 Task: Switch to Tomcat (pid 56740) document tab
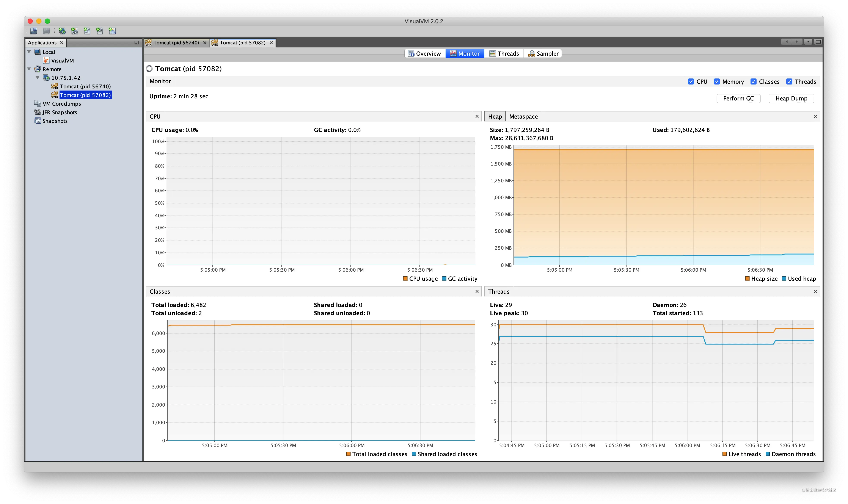176,42
